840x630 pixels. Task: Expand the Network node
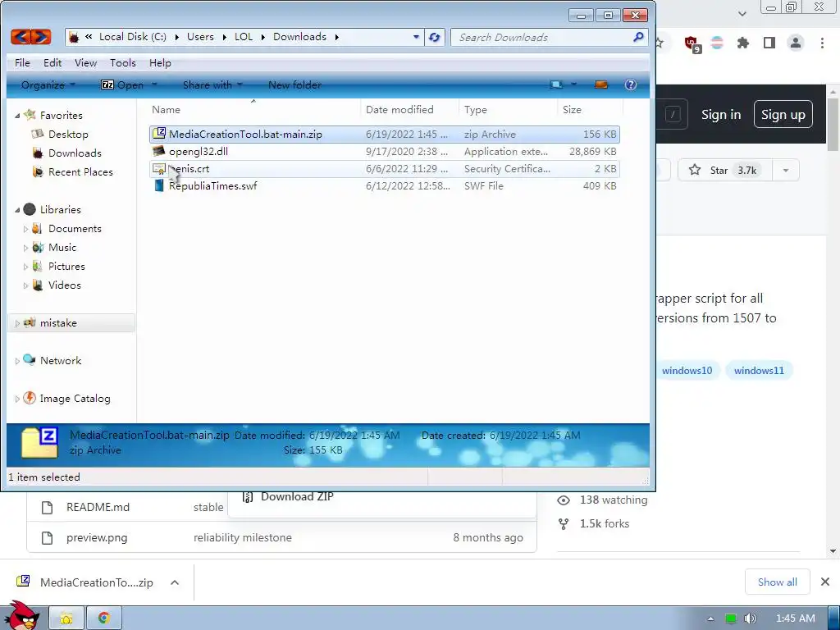tap(17, 361)
